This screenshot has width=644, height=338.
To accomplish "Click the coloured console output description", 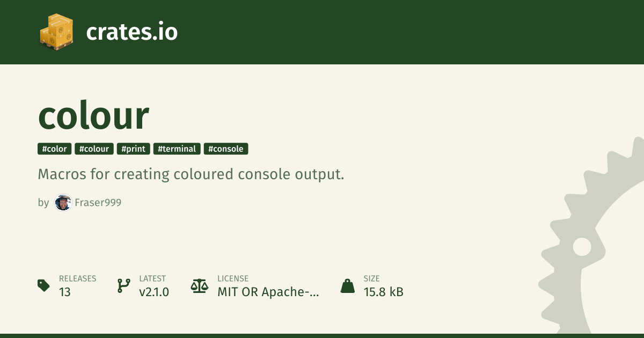I will click(x=191, y=174).
